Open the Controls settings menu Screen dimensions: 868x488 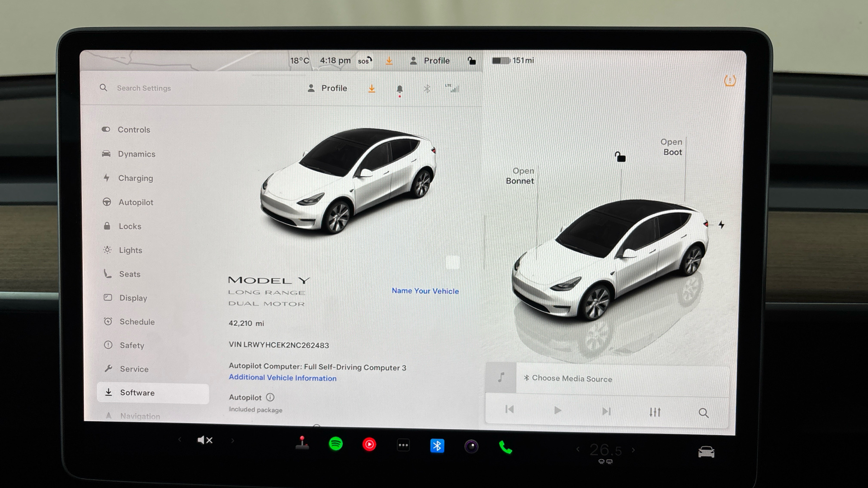(x=126, y=130)
